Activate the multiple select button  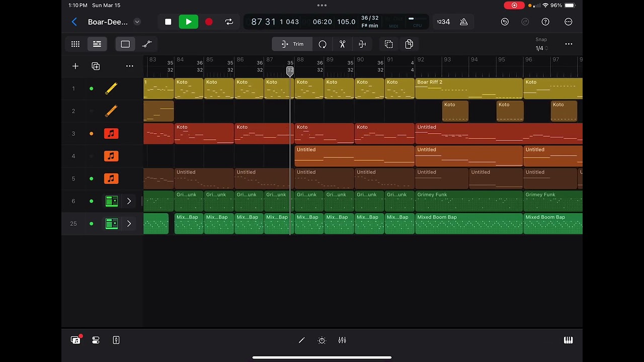(389, 44)
